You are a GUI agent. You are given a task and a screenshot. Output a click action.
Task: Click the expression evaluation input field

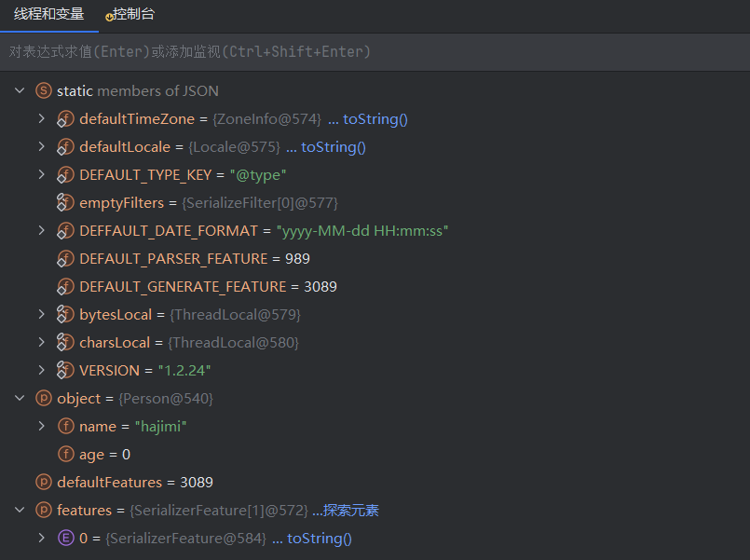coord(373,52)
